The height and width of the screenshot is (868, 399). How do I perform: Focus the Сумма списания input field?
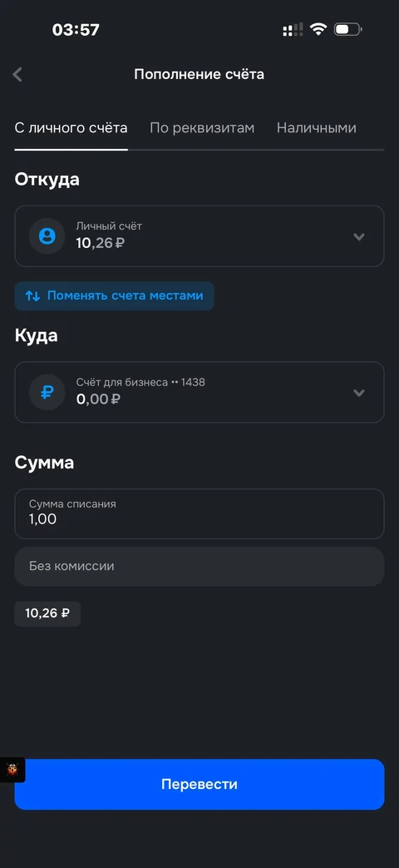(199, 513)
